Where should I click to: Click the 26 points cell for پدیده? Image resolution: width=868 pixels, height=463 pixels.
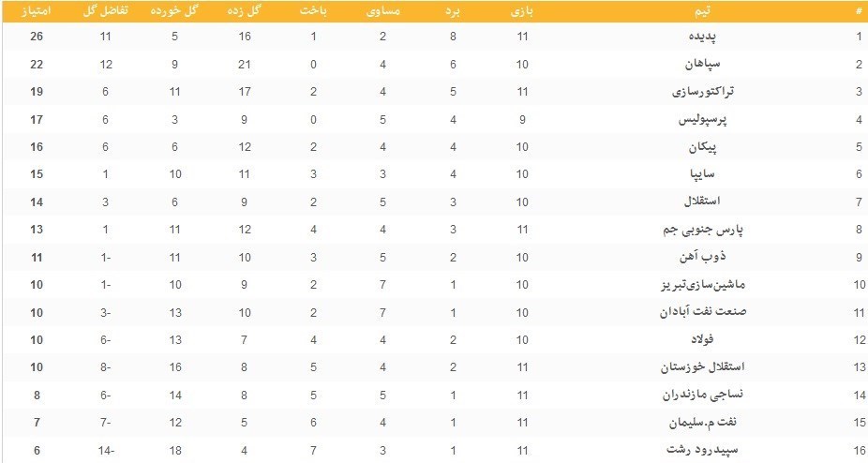point(37,37)
